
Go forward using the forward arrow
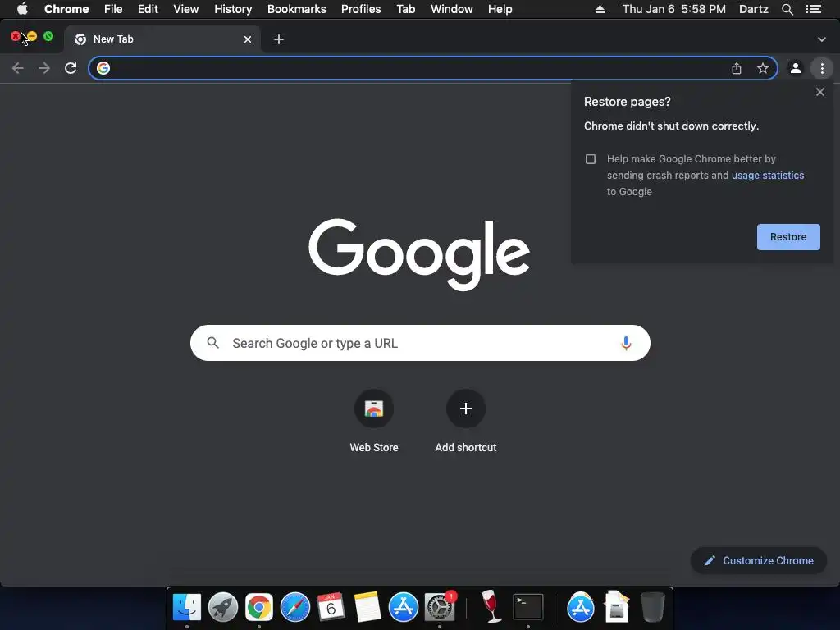pos(44,68)
